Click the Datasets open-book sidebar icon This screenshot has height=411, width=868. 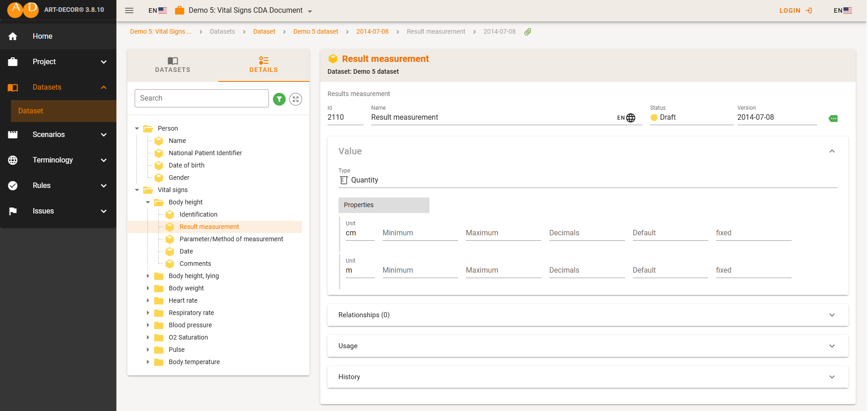click(x=13, y=87)
